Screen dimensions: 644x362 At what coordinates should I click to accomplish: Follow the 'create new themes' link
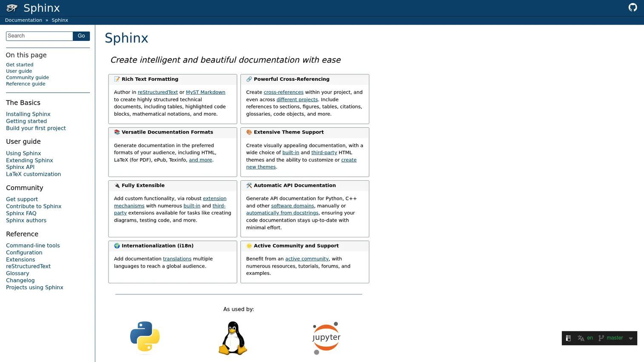point(301,163)
